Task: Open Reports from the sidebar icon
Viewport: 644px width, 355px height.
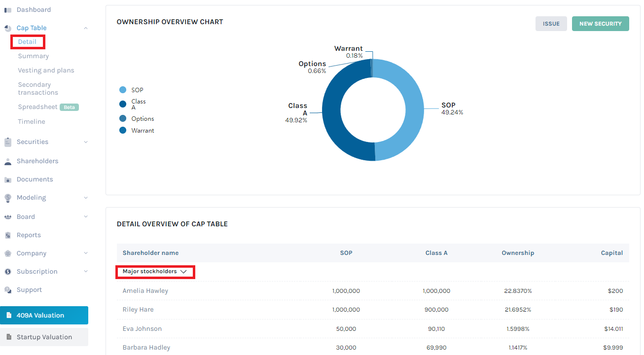Action: pyautogui.click(x=7, y=235)
